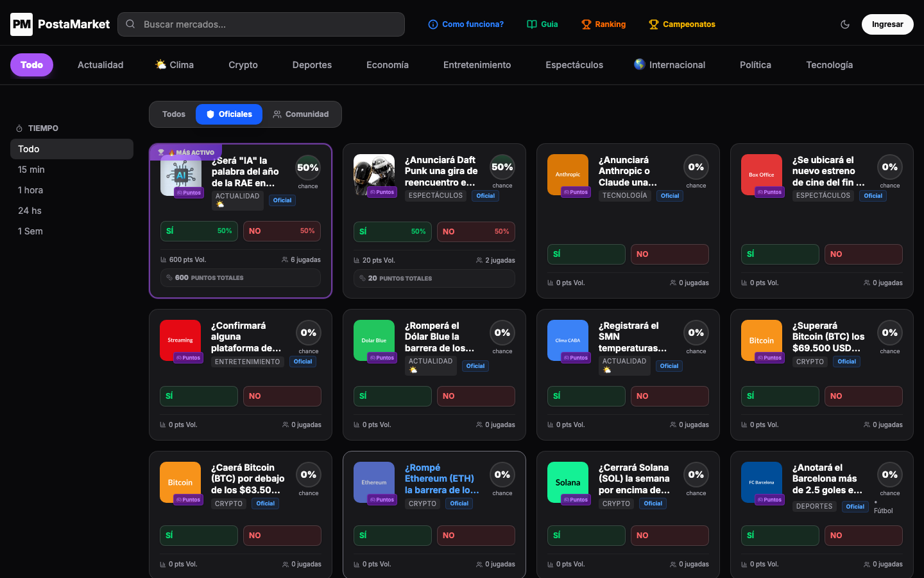Show all markets with the Todos filter
Screen dimensions: 924x578
tap(174, 114)
